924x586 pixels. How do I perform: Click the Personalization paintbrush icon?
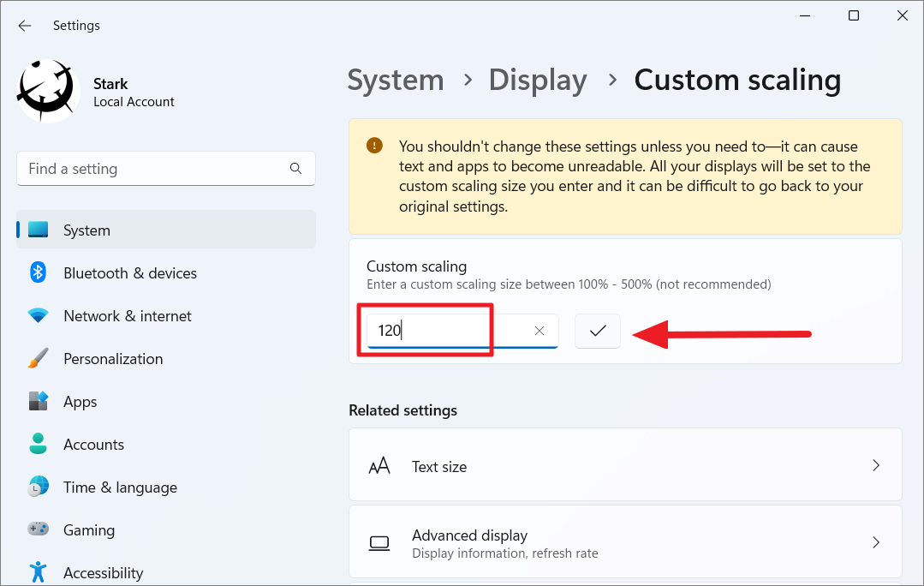38,358
